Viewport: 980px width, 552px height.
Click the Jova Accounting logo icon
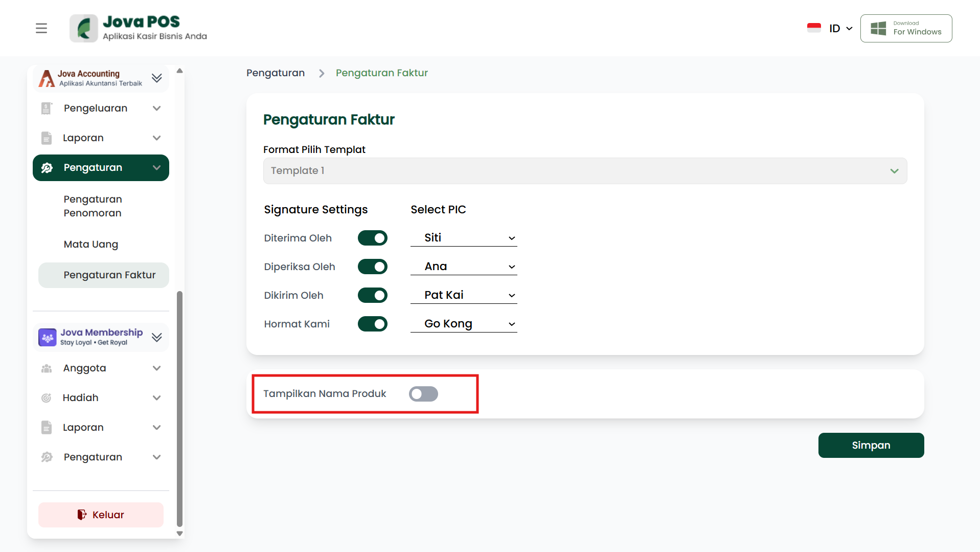pos(47,78)
